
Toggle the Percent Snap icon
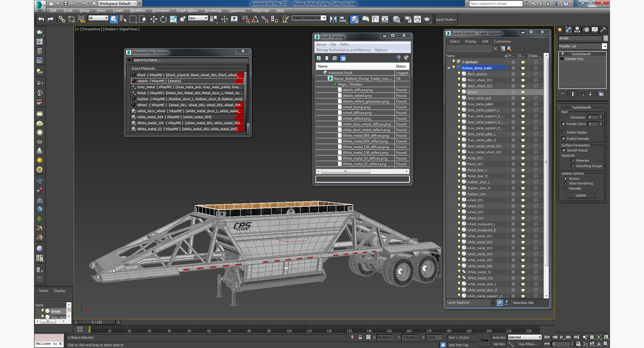click(x=265, y=19)
